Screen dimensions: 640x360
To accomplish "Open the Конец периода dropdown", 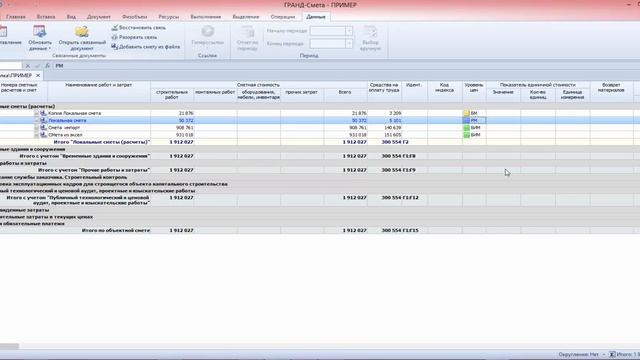I will (x=349, y=43).
